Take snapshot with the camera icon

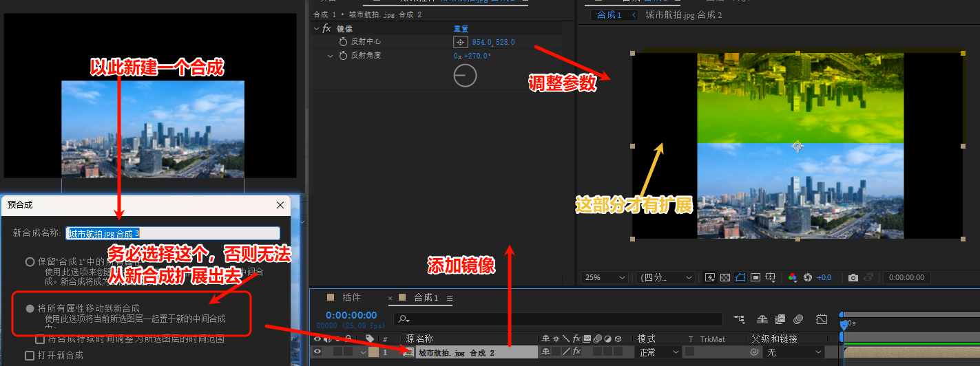(853, 277)
